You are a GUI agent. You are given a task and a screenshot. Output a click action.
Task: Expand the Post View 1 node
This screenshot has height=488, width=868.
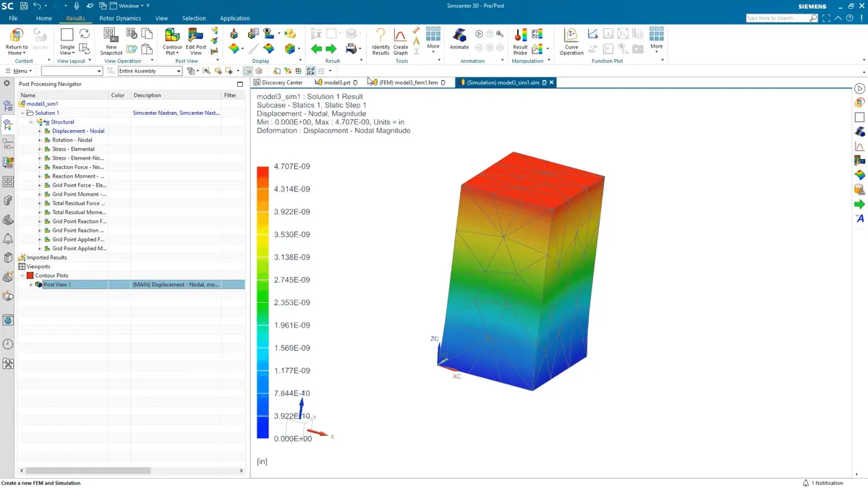point(31,285)
